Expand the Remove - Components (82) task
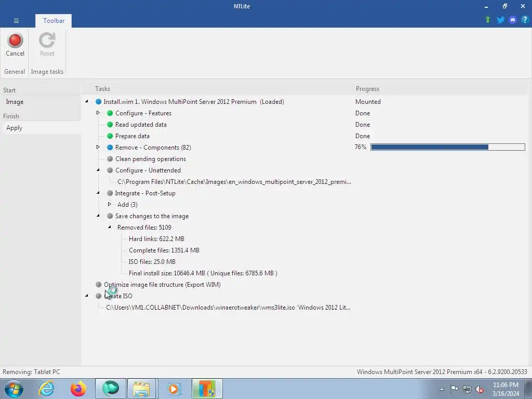The height and width of the screenshot is (399, 532). [x=98, y=147]
